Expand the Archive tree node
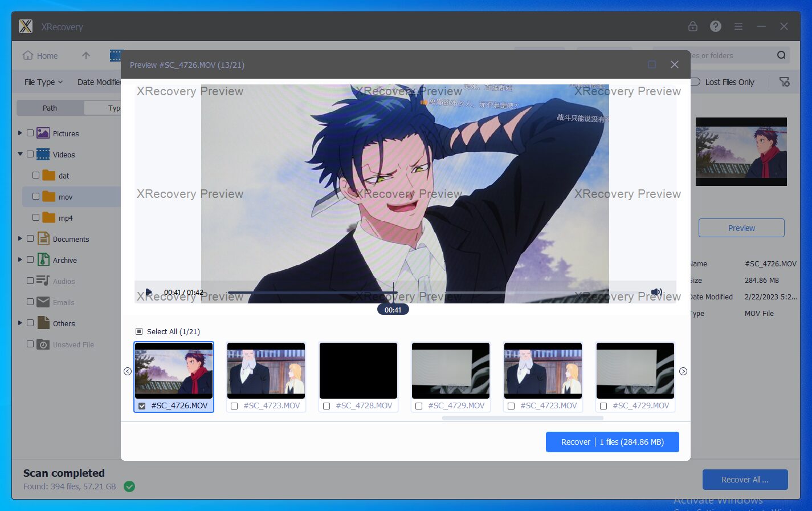 point(20,259)
